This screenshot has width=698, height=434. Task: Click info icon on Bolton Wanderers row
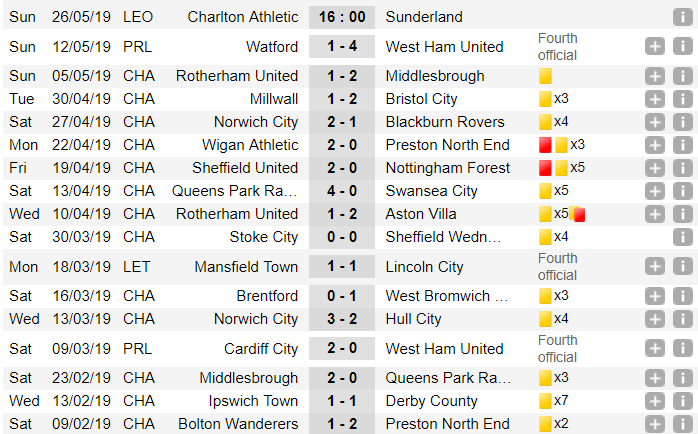click(682, 424)
